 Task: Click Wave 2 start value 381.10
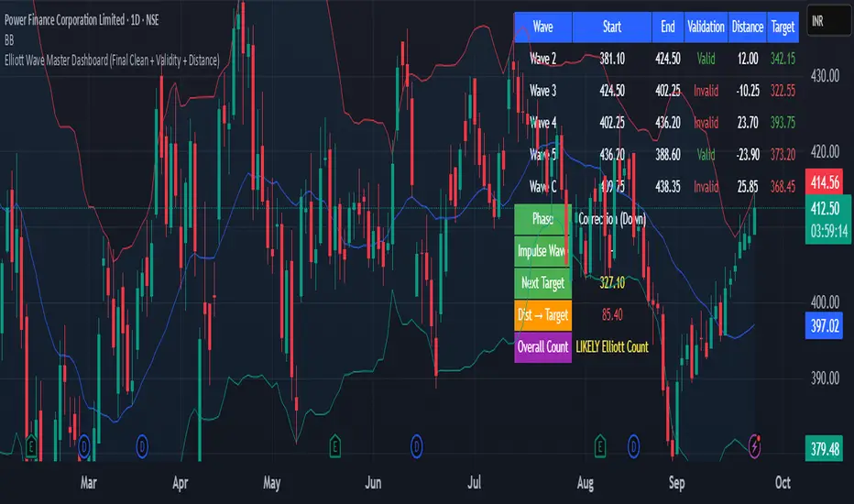(612, 59)
